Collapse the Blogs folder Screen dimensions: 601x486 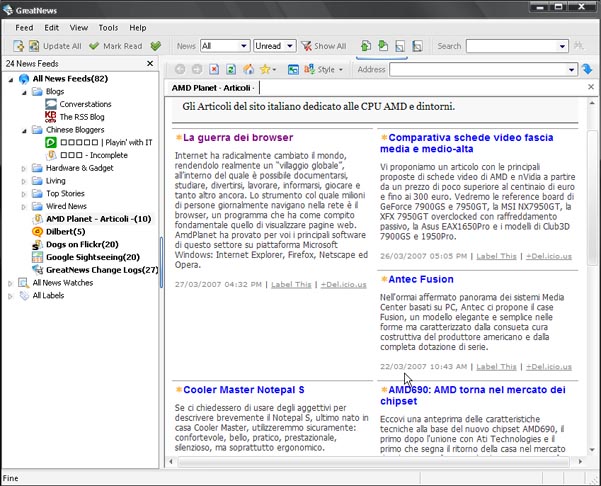point(24,92)
